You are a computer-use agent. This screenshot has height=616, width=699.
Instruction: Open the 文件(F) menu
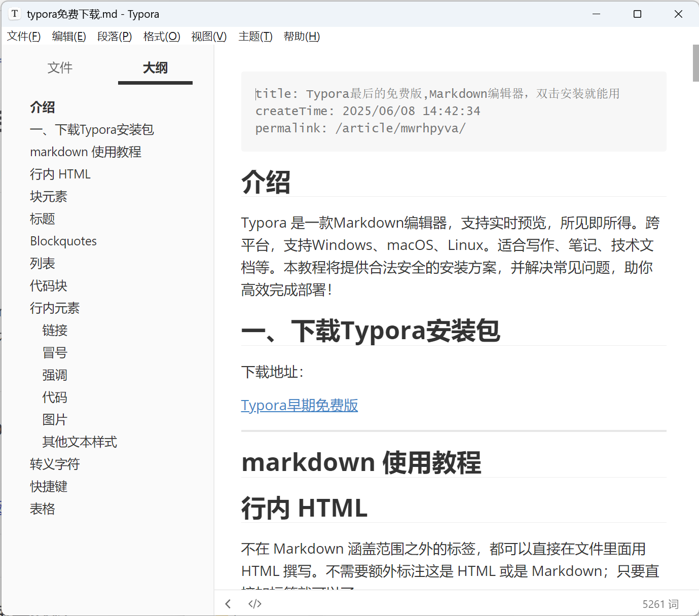(23, 36)
